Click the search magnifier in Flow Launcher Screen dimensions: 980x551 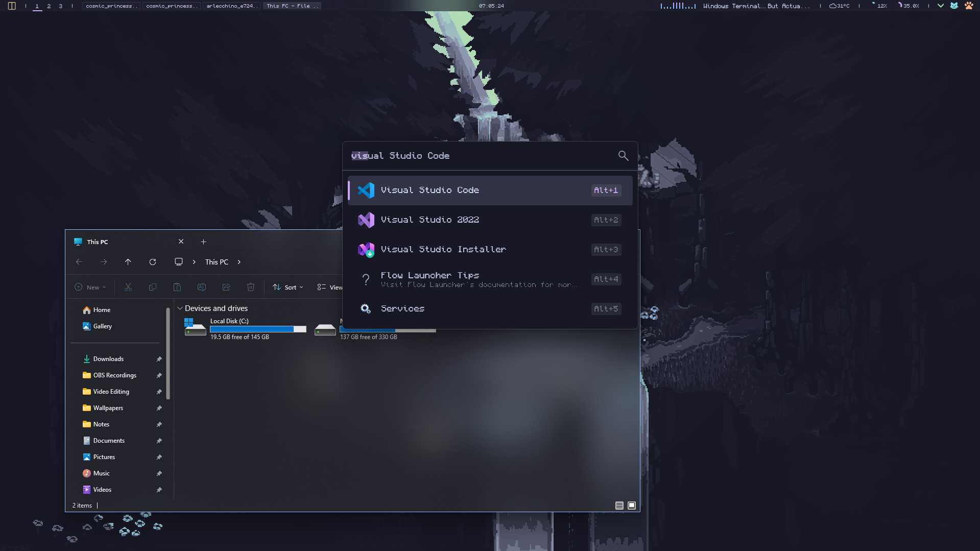[x=623, y=156]
